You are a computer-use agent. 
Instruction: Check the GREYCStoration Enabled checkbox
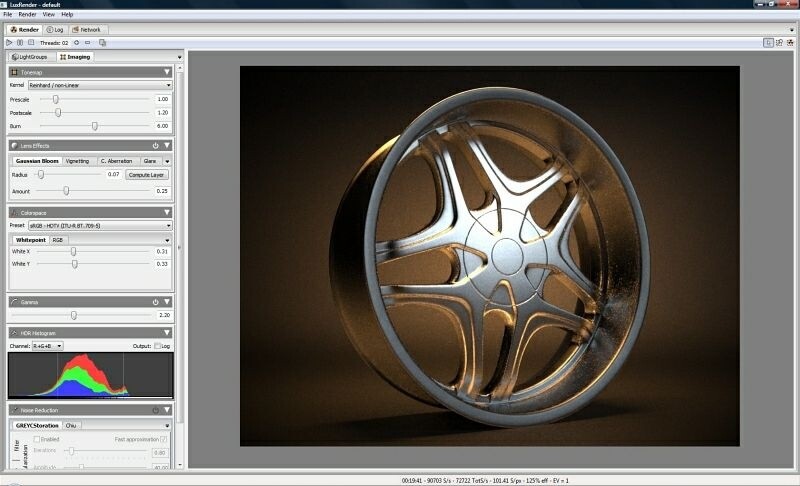37,439
